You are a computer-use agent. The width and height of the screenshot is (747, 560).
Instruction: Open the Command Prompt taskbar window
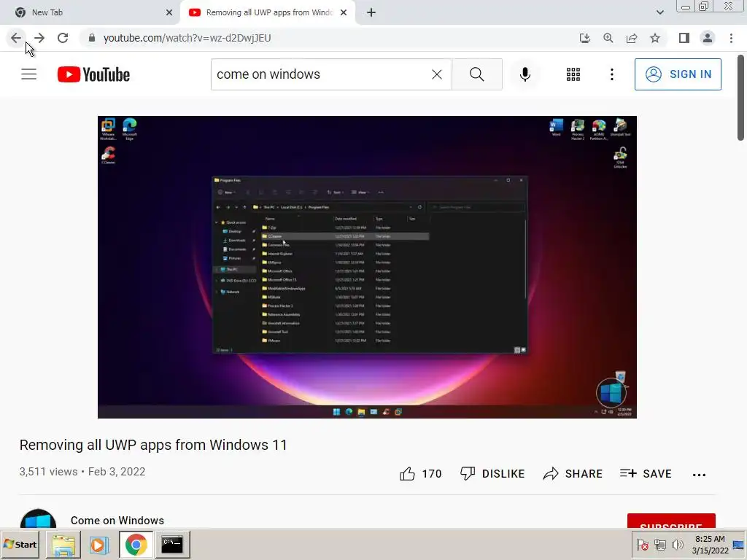click(x=172, y=545)
